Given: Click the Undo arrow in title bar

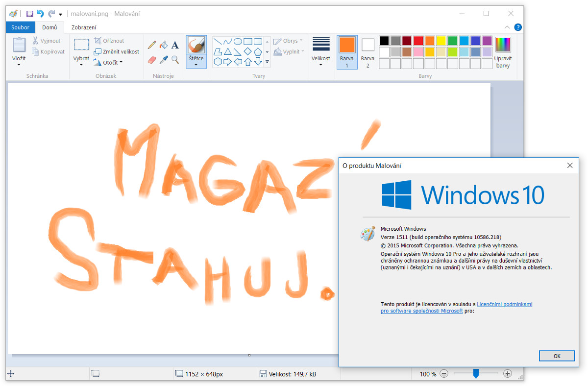Looking at the screenshot, I should tap(41, 14).
